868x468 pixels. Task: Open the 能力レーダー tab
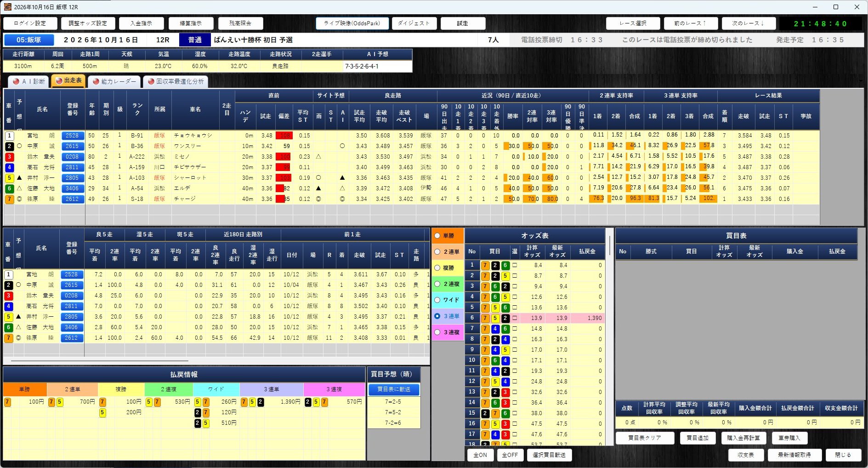(114, 81)
